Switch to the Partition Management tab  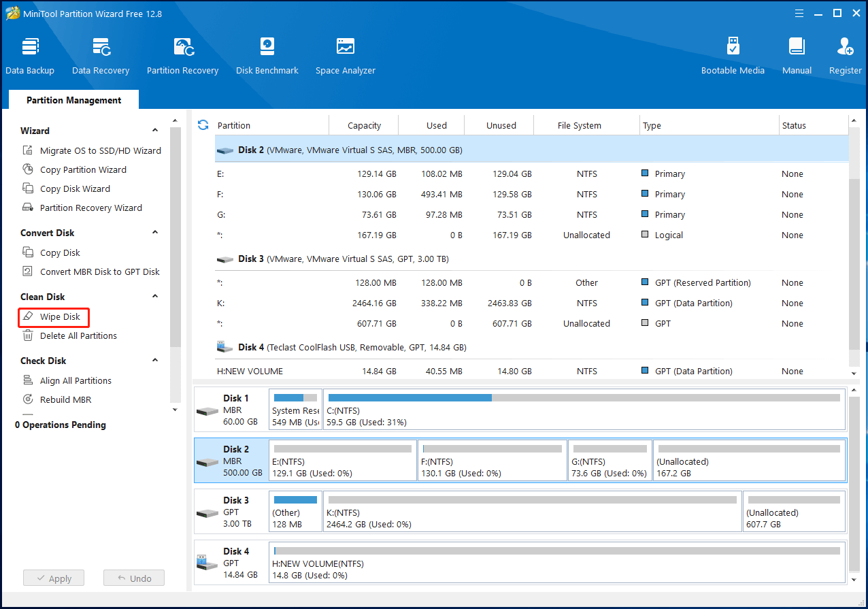[x=74, y=100]
